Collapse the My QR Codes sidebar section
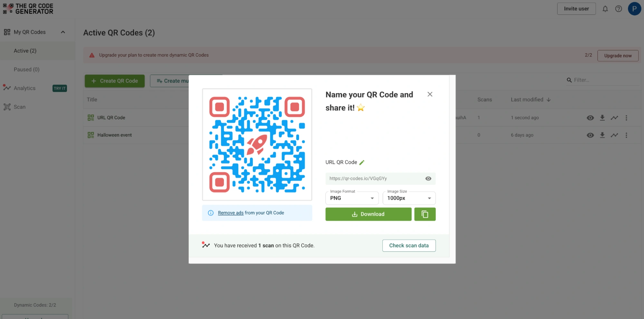Screen dimensions: 644x319 click(x=63, y=32)
